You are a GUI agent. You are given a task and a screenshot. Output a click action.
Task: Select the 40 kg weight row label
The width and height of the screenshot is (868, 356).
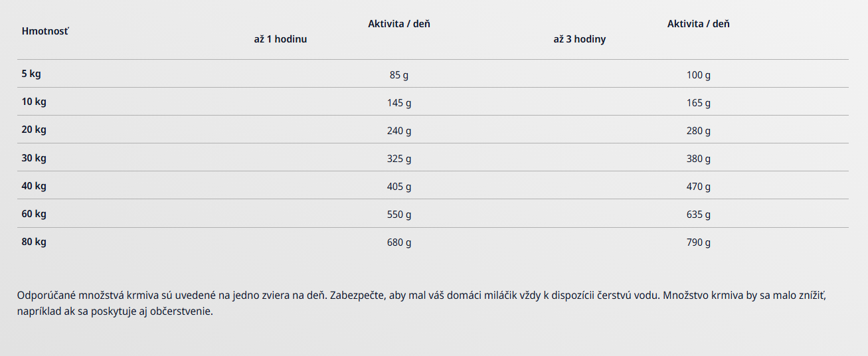[x=34, y=186]
